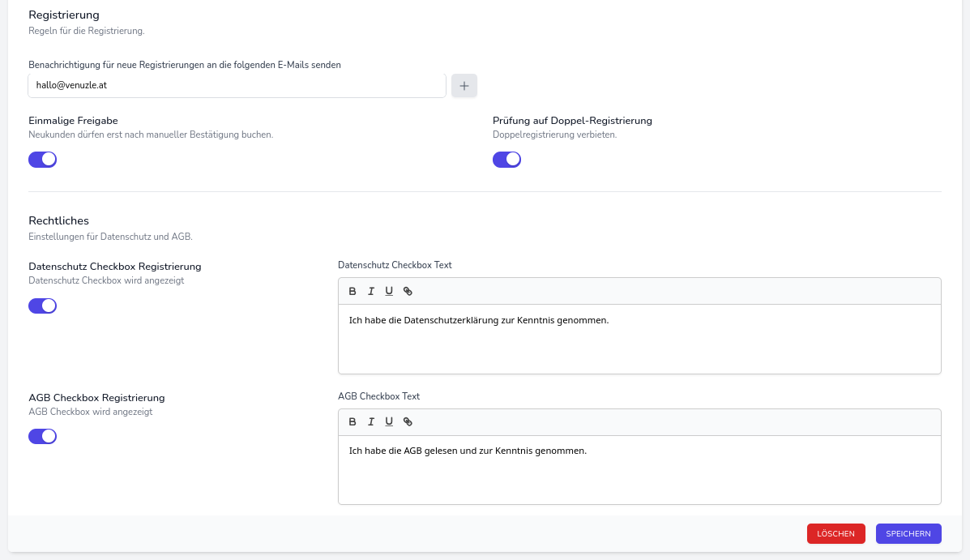Insert link in AGB Checkbox Text editor
Image resolution: width=970 pixels, height=560 pixels.
click(408, 422)
